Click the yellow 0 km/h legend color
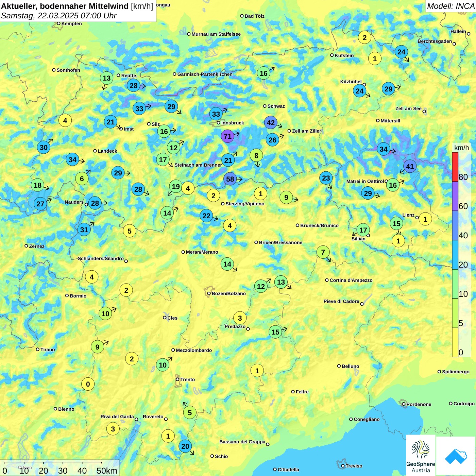The width and height of the screenshot is (476, 476). 455,342
